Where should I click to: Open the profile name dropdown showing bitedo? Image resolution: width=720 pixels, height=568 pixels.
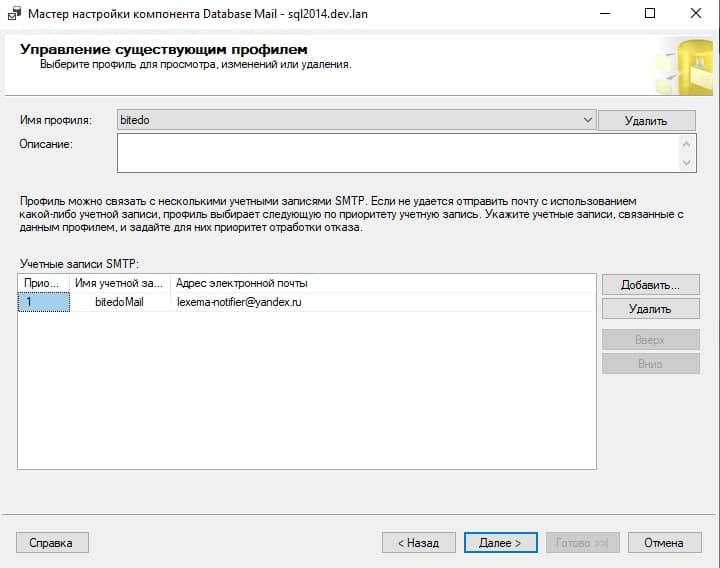tap(356, 120)
